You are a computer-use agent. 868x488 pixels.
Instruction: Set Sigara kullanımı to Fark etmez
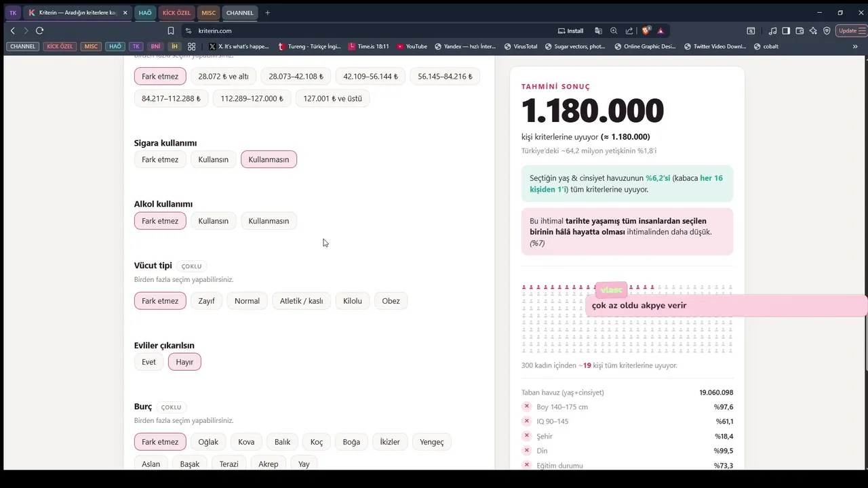[160, 159]
